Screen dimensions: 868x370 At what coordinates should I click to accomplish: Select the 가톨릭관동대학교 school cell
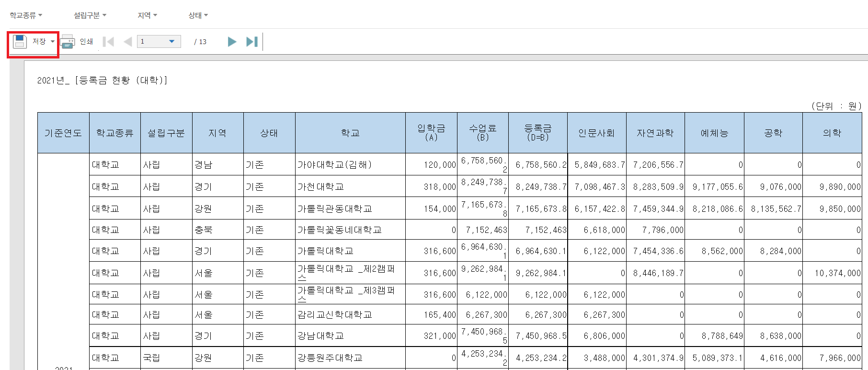pos(350,208)
